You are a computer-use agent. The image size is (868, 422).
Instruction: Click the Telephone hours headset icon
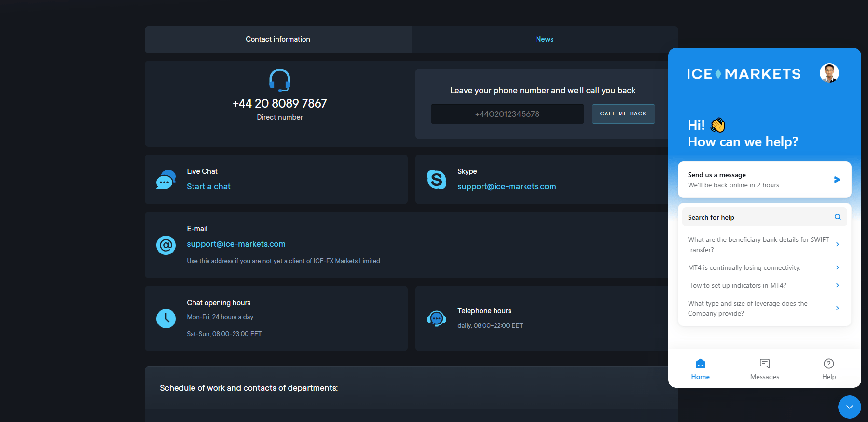(x=437, y=319)
